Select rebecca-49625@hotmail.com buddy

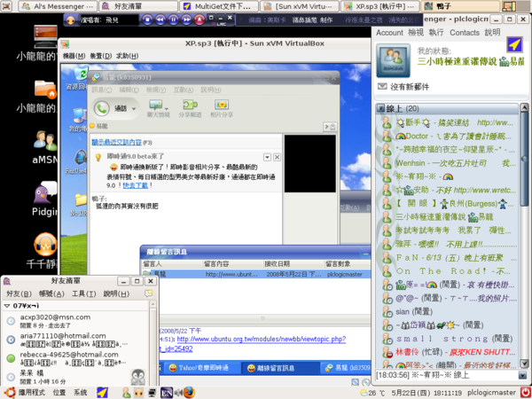point(76,358)
